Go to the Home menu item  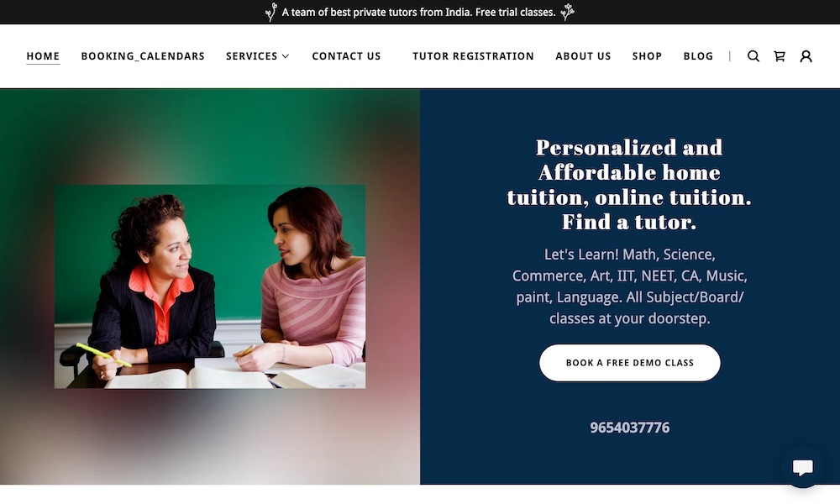click(x=43, y=56)
